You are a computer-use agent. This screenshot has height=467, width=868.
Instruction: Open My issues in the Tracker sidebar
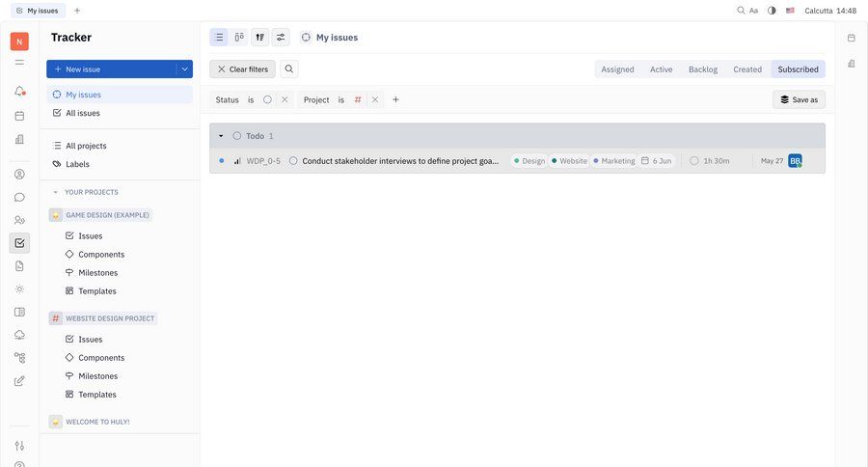[120, 95]
